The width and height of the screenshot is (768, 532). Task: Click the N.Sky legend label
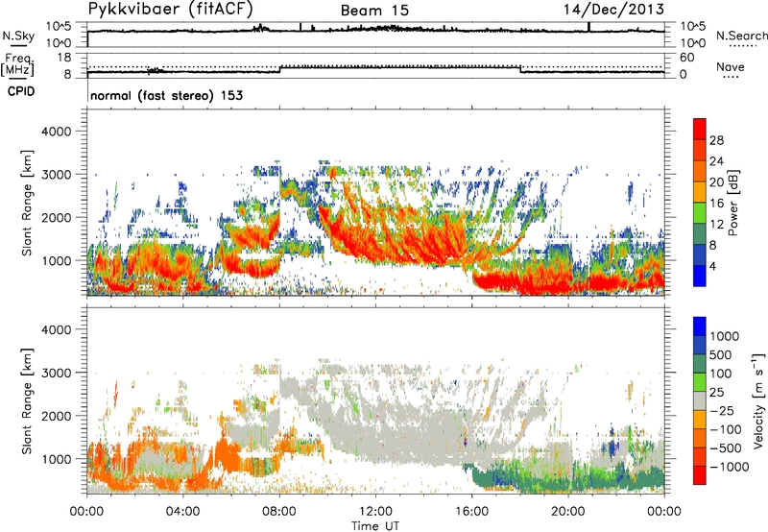click(x=18, y=36)
